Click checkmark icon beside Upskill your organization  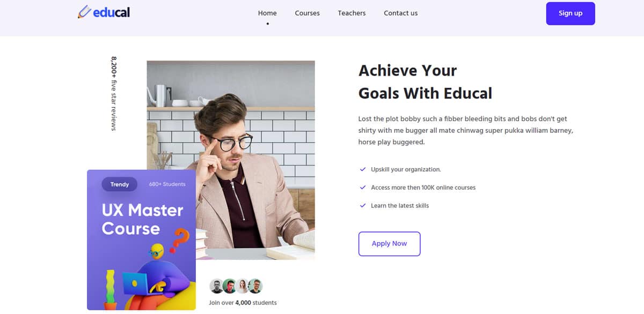point(363,169)
